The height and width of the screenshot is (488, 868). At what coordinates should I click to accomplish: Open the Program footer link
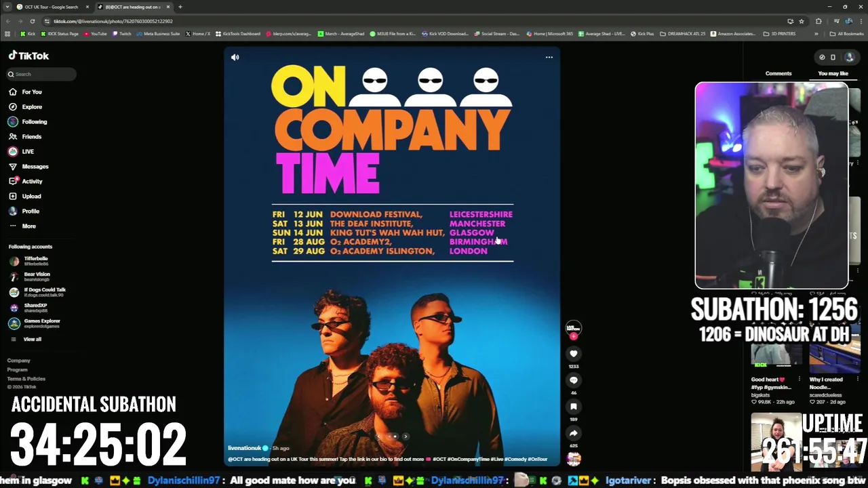click(17, 369)
